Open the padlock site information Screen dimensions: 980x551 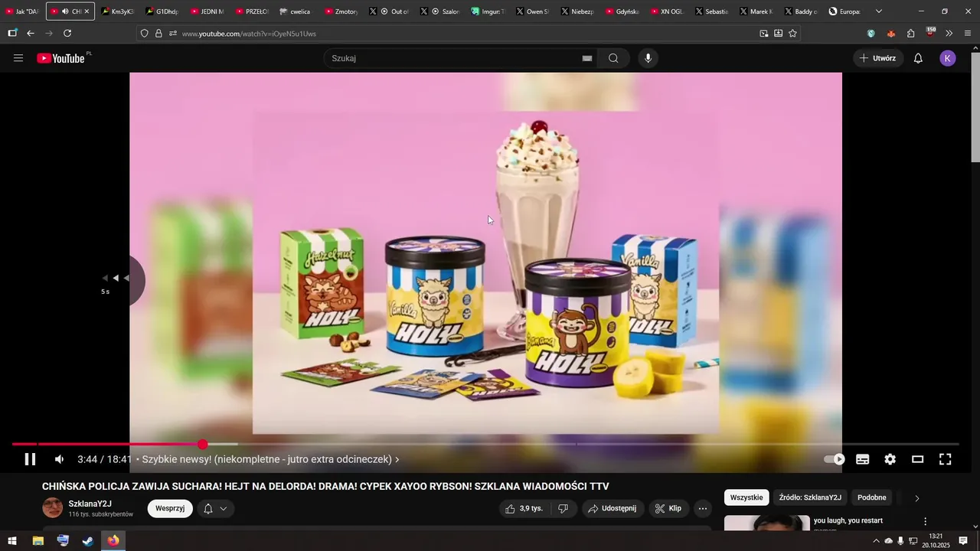pos(158,34)
